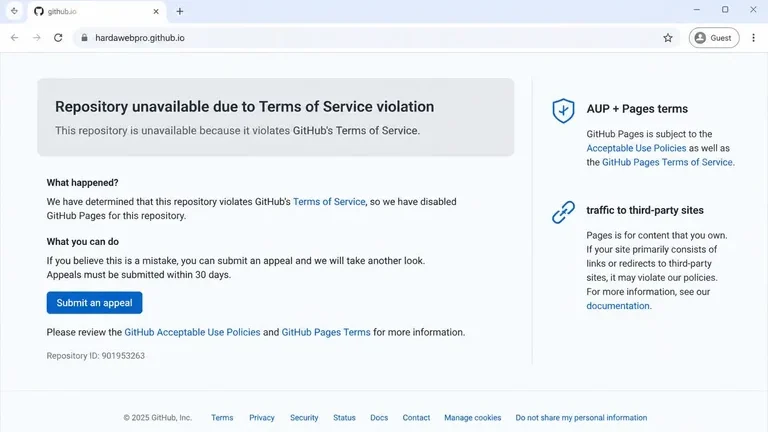Open the Privacy footer link
Viewport: 768px width, 432px height.
pyautogui.click(x=262, y=418)
